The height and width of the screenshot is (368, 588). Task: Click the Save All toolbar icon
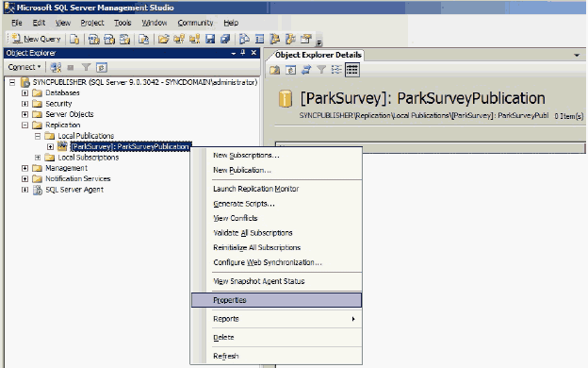pos(225,39)
